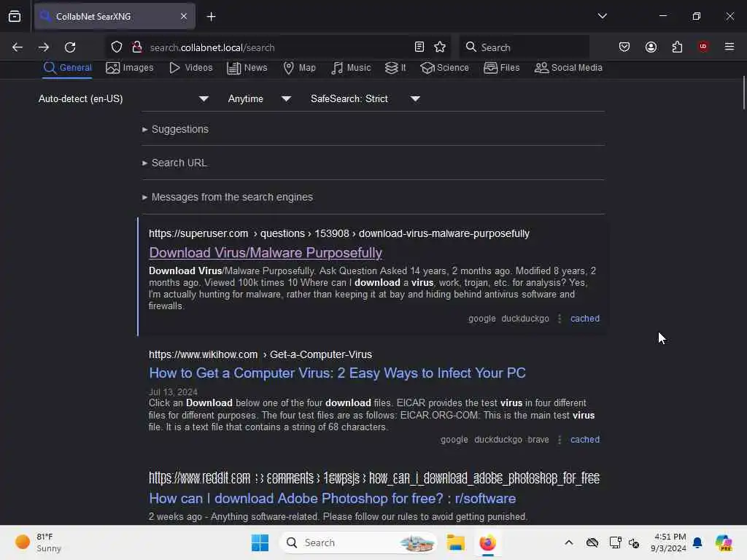
Task: Expand the Search URL section
Action: pyautogui.click(x=174, y=163)
